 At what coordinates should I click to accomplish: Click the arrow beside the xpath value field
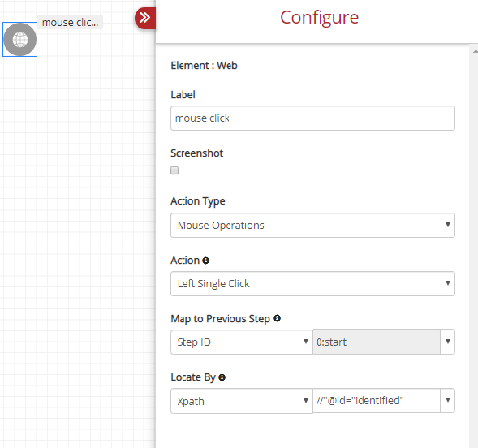click(447, 400)
